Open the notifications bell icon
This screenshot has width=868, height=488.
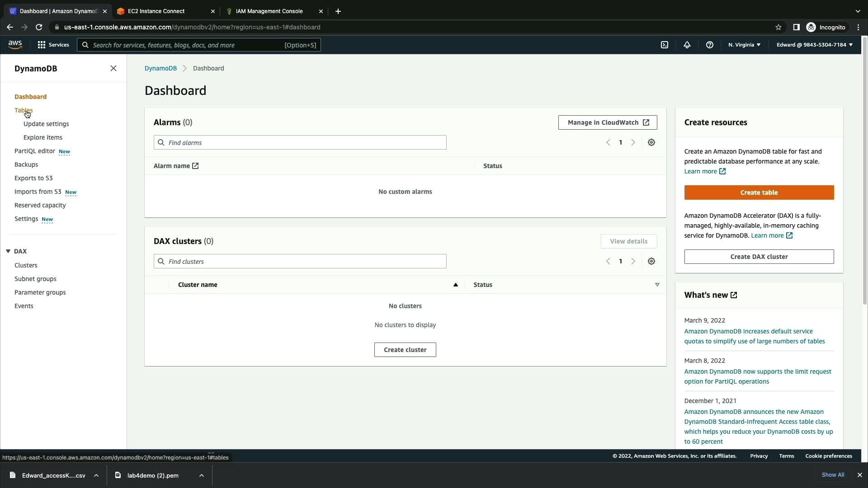tap(687, 45)
